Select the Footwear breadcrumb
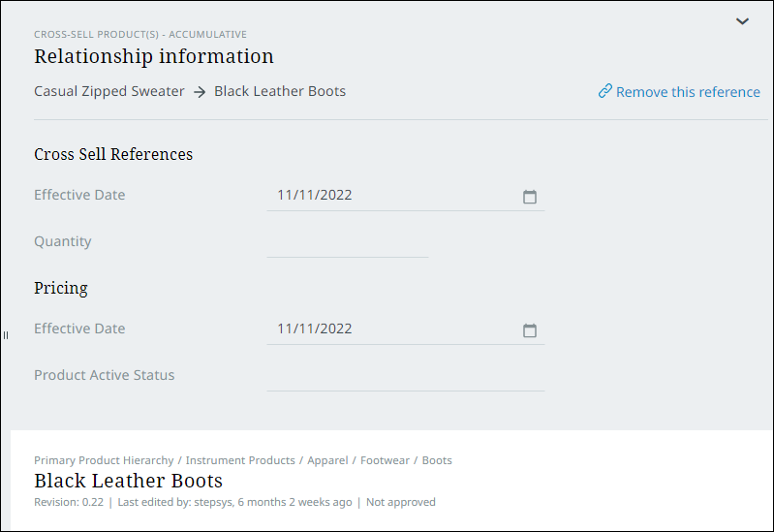Screen dimensions: 774x532 click(385, 460)
